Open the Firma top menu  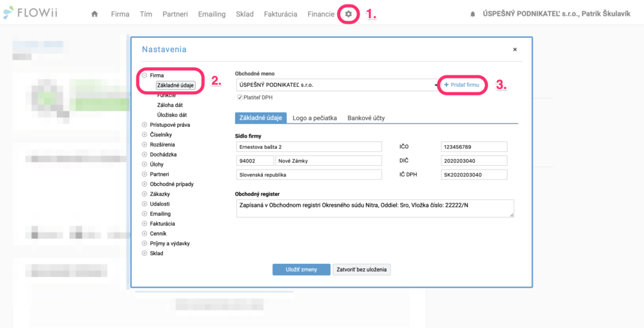pos(120,14)
